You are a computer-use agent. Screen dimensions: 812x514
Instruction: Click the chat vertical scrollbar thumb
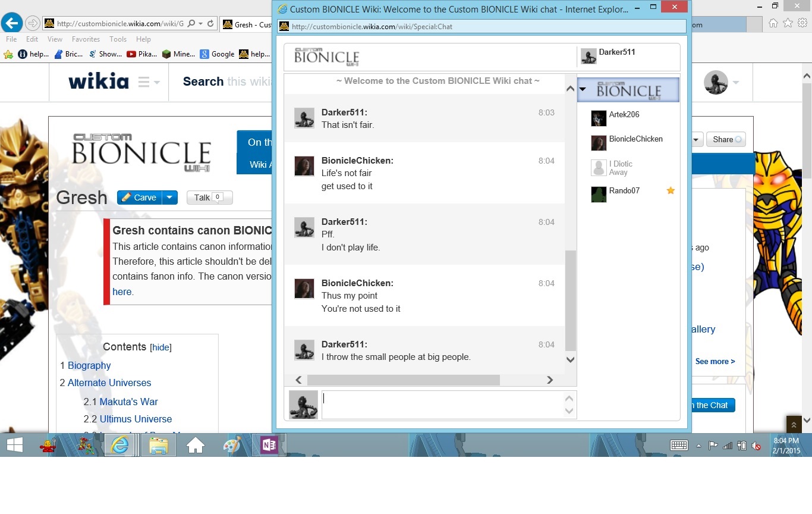coord(571,300)
